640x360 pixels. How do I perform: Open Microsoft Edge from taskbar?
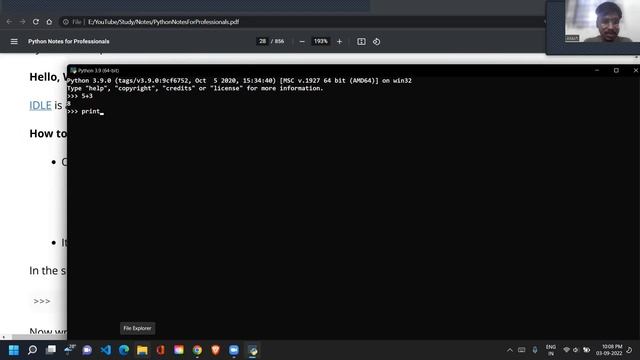(x=124, y=350)
